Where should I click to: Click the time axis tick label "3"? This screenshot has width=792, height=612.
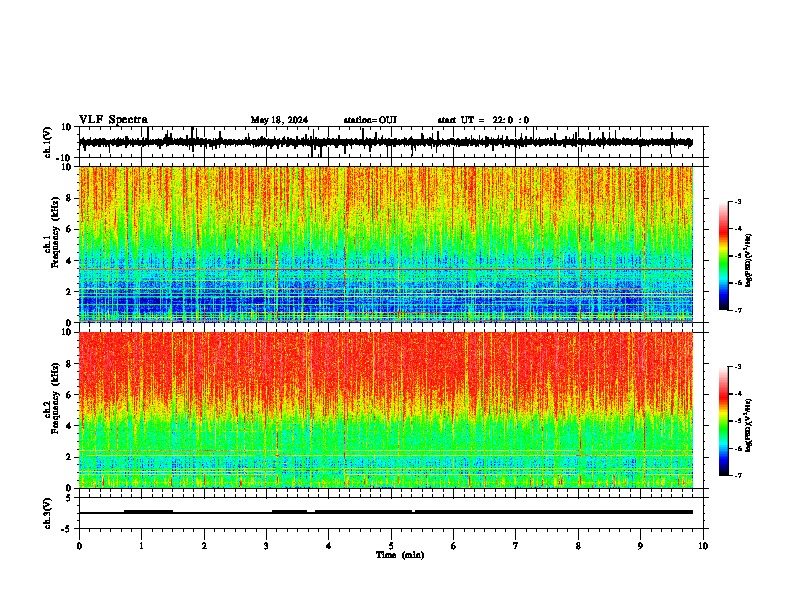click(266, 546)
